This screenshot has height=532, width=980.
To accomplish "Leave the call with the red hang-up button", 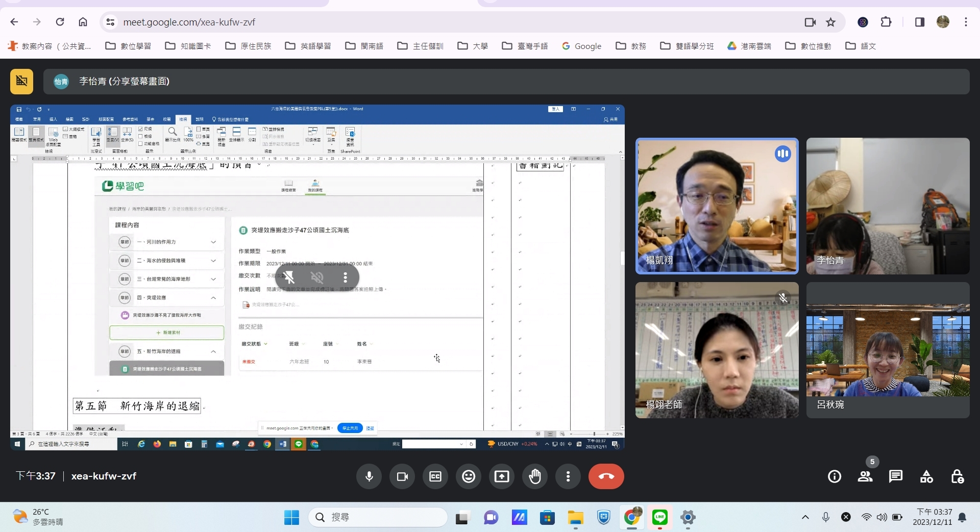I will [606, 476].
